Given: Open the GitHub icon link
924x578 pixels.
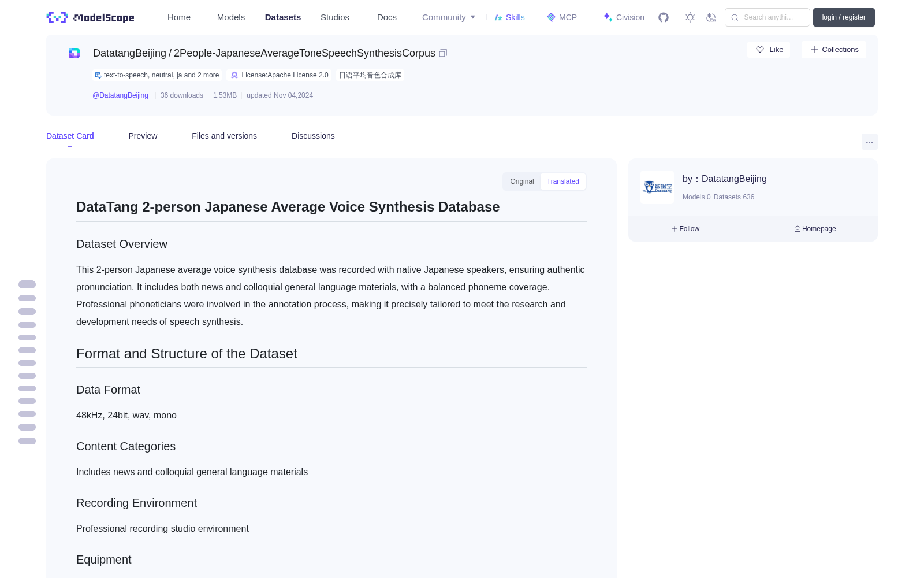Looking at the screenshot, I should pyautogui.click(x=664, y=17).
